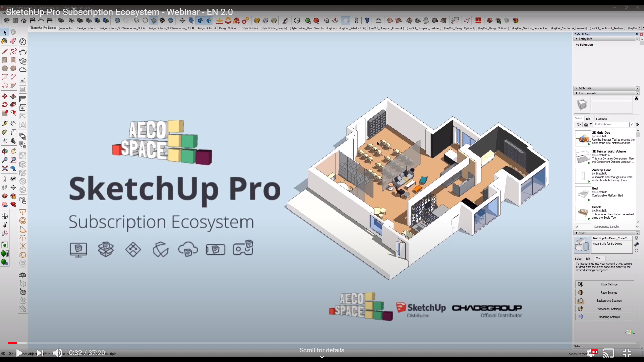Exit fullscreen video mode
The height and width of the screenshot is (362, 644).
pyautogui.click(x=627, y=353)
